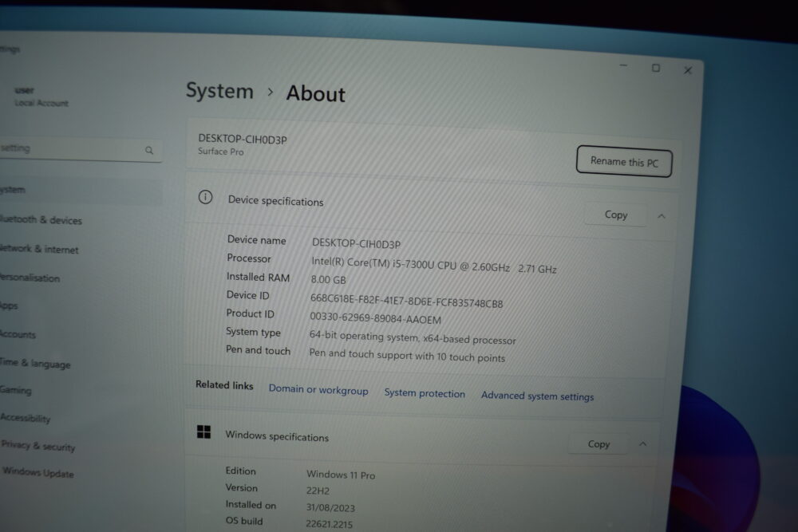This screenshot has height=532, width=798.
Task: Open Windows Update settings
Action: [38, 472]
